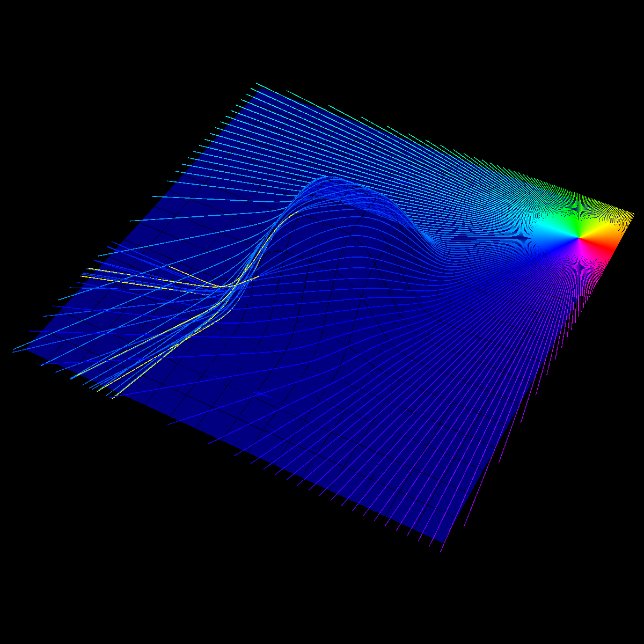
Task: Click the empty black area in top-left
Action: (80, 80)
